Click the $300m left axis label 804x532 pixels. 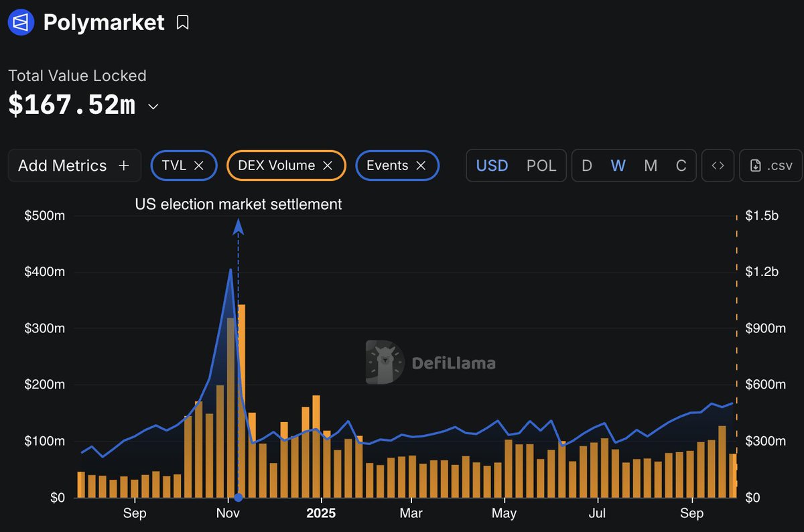pyautogui.click(x=46, y=328)
